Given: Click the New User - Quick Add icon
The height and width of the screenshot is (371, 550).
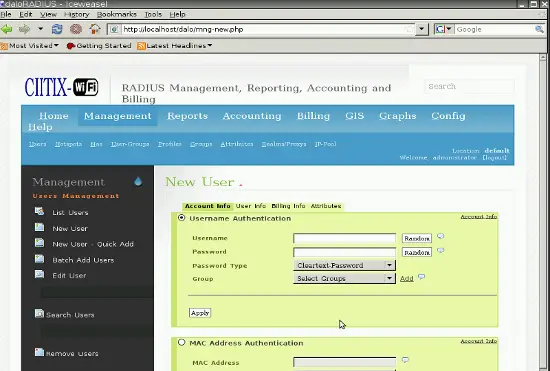Looking at the screenshot, I should tap(39, 243).
